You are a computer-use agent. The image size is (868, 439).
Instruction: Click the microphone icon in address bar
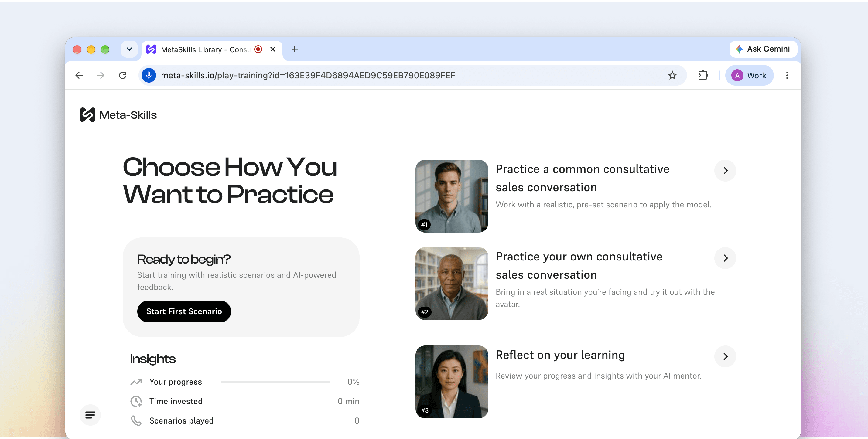pos(149,75)
